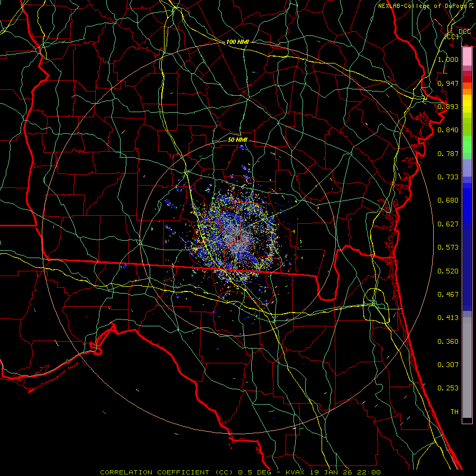The width and height of the screenshot is (476, 476).
Task: Click the KVAX station identifier
Action: coord(296,472)
